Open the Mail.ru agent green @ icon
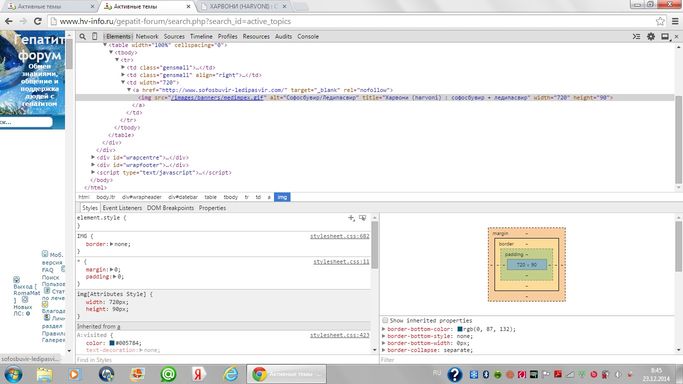This screenshot has height=384, width=683. [168, 374]
